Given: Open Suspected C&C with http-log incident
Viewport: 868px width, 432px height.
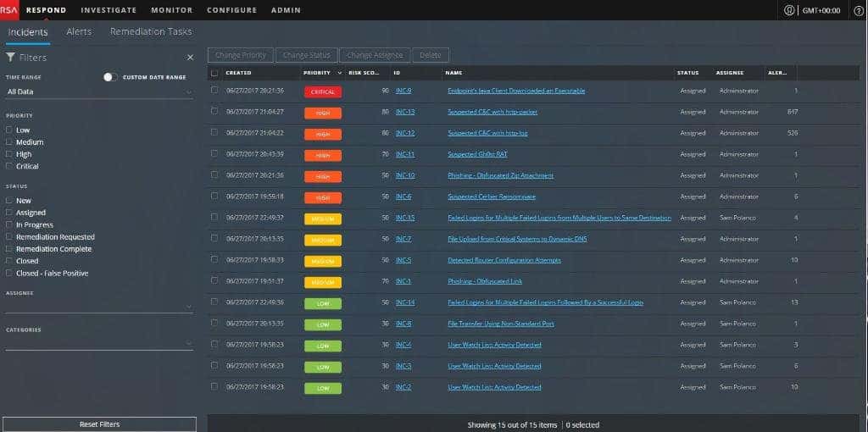Looking at the screenshot, I should click(487, 133).
